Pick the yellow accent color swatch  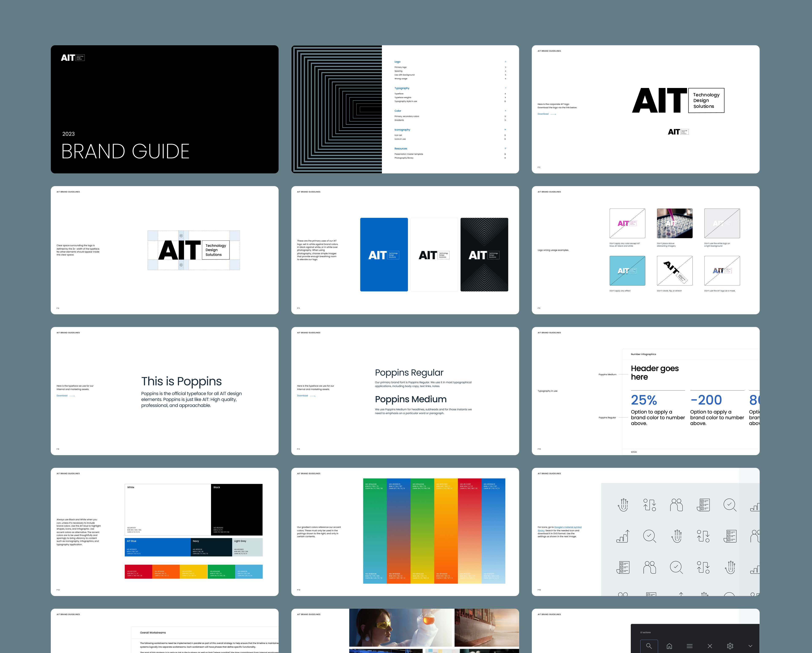pyautogui.click(x=193, y=572)
